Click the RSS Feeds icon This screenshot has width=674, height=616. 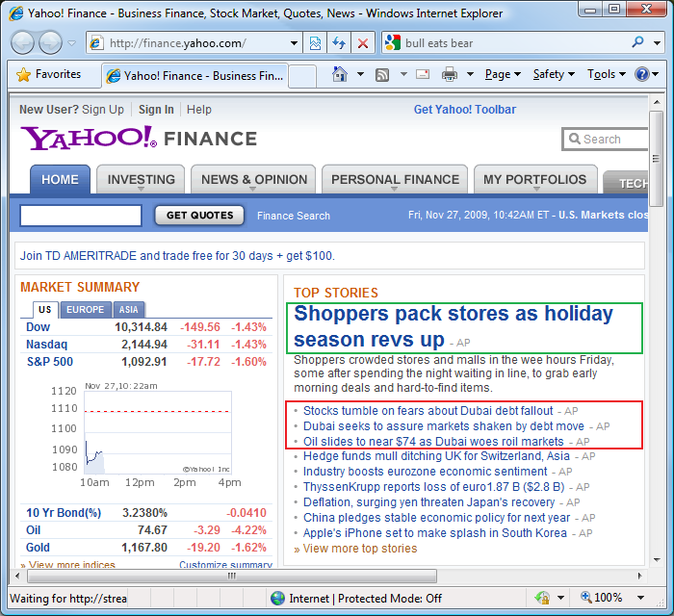(382, 75)
